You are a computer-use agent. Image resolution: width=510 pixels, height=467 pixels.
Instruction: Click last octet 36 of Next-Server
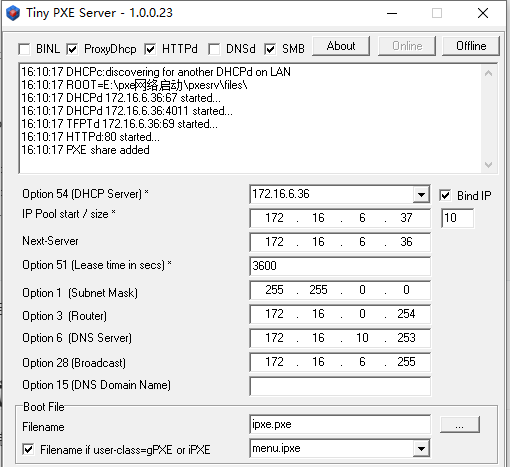(406, 242)
